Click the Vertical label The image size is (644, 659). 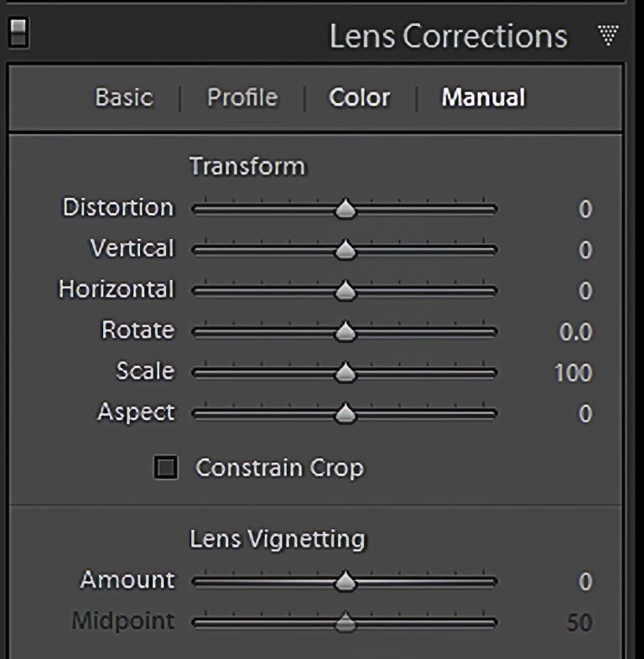point(132,248)
